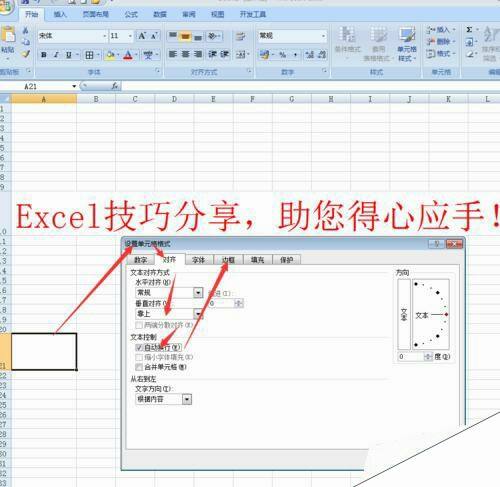Click the Borders icon in font group
The height and width of the screenshot is (487, 500).
(89, 55)
